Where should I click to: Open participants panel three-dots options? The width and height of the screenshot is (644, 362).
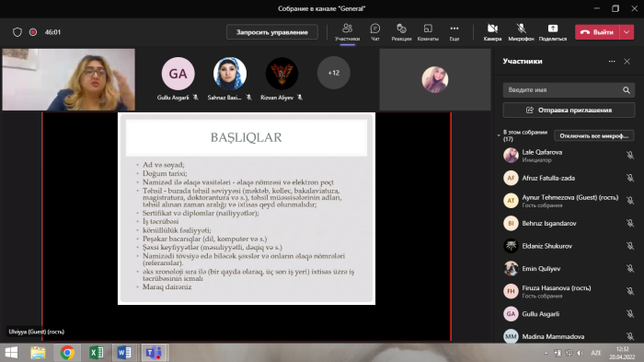[x=612, y=62]
